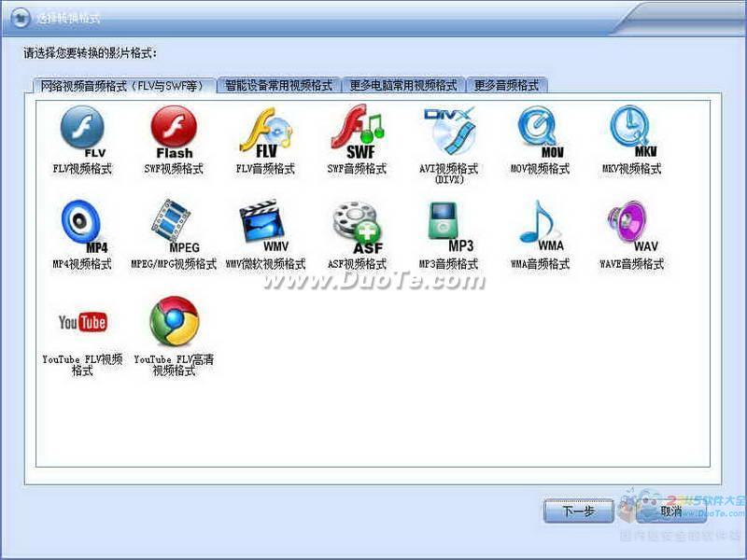Select the MP4 video format icon
This screenshot has width=747, height=560.
(x=83, y=227)
